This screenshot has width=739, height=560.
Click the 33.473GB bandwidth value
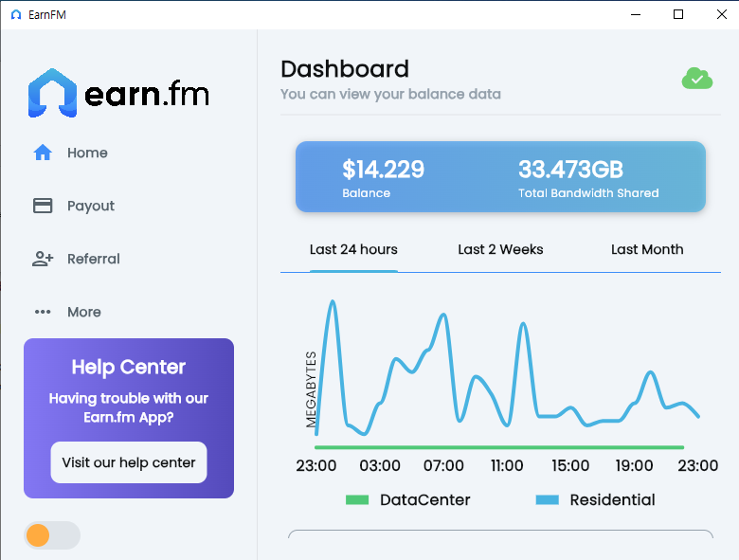tap(570, 170)
